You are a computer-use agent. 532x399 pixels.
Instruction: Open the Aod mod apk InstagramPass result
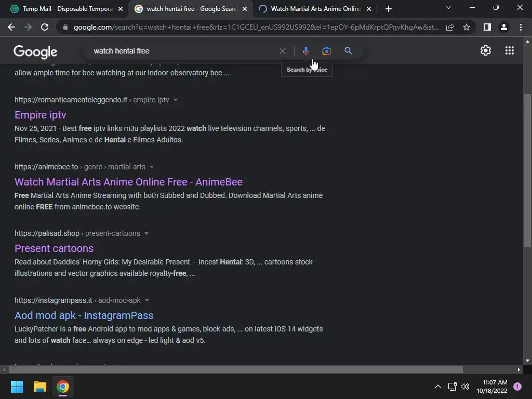[x=84, y=315]
